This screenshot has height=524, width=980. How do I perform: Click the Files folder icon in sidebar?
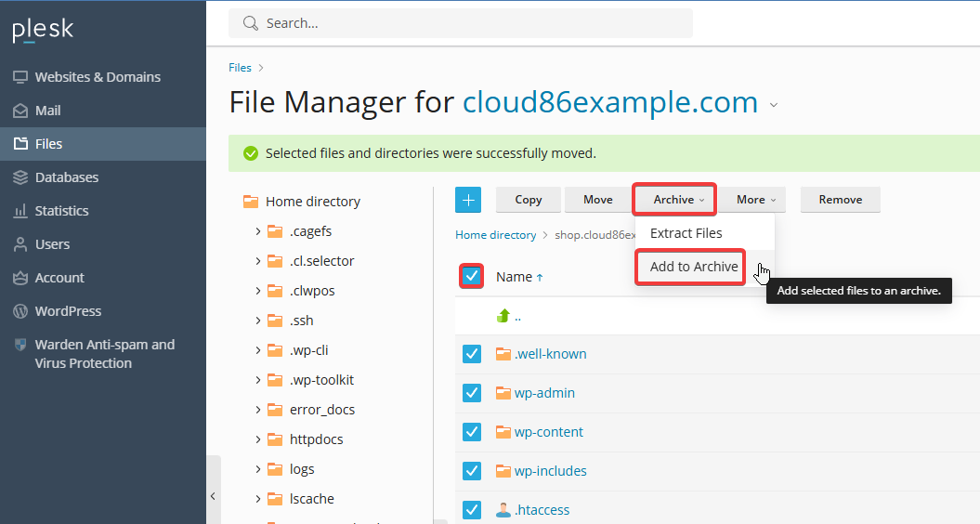pos(20,144)
